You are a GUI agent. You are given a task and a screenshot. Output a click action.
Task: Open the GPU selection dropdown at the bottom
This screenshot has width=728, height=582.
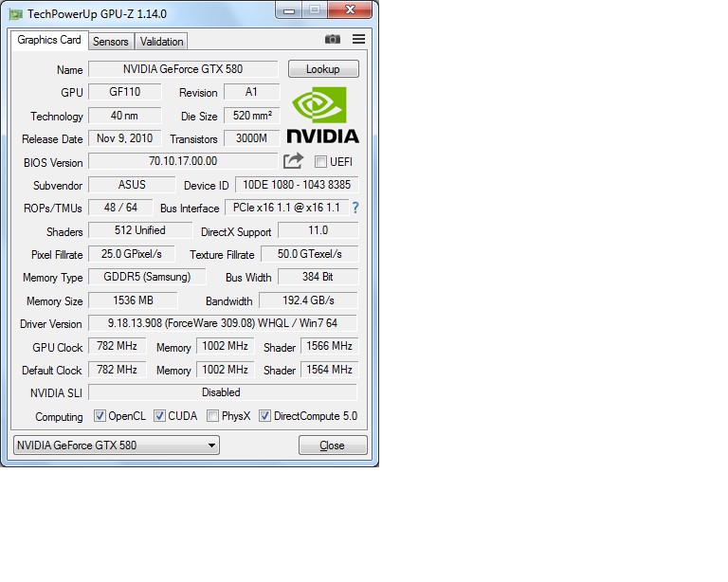point(116,446)
